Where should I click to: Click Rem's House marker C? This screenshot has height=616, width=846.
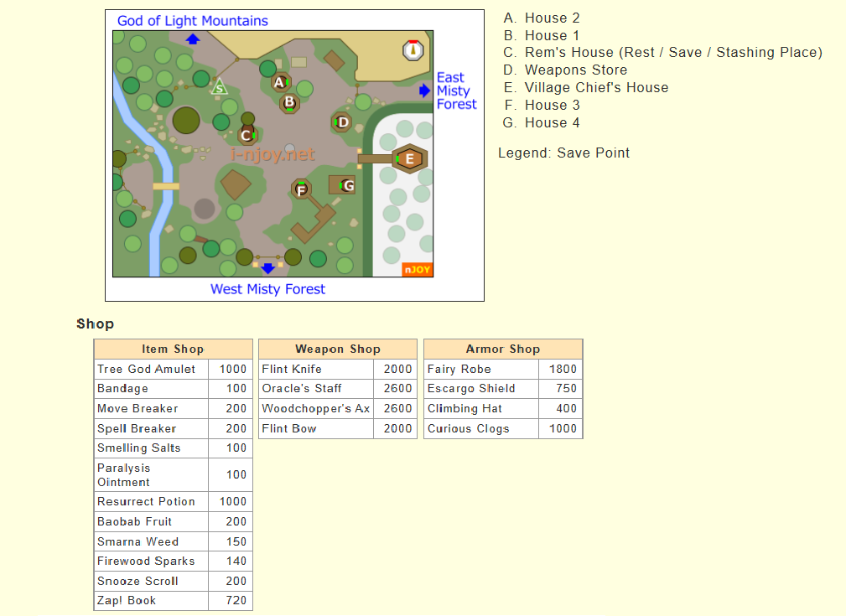point(247,135)
